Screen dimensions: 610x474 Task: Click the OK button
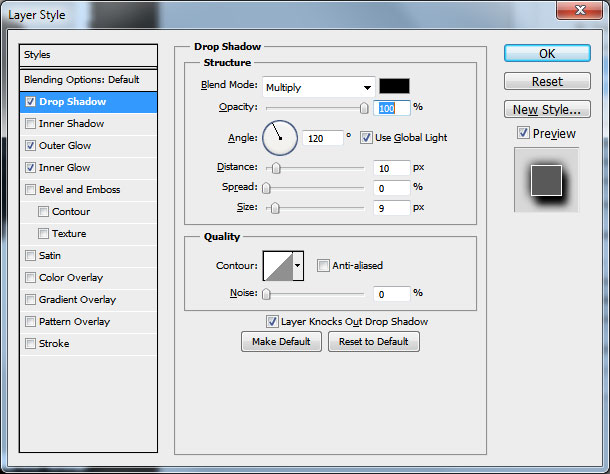coord(547,53)
